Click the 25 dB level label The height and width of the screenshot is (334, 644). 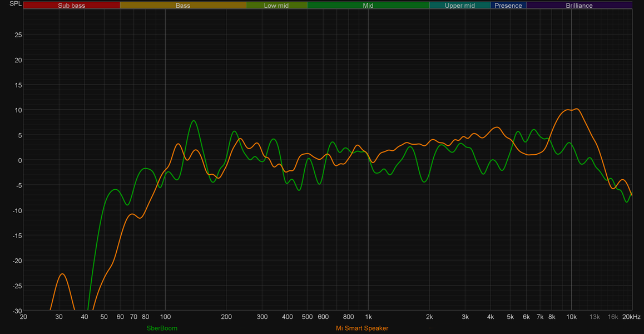tap(18, 35)
